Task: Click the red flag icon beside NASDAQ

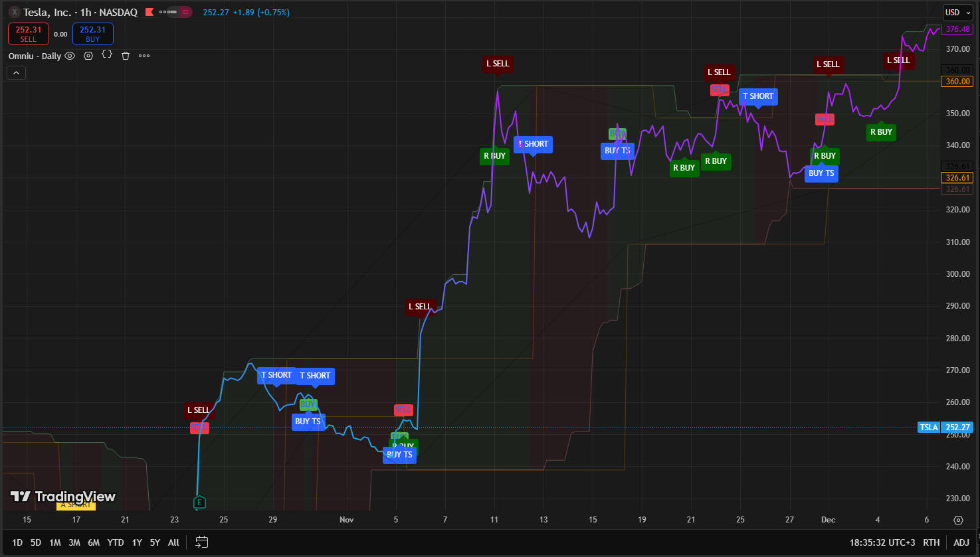Action: [149, 12]
